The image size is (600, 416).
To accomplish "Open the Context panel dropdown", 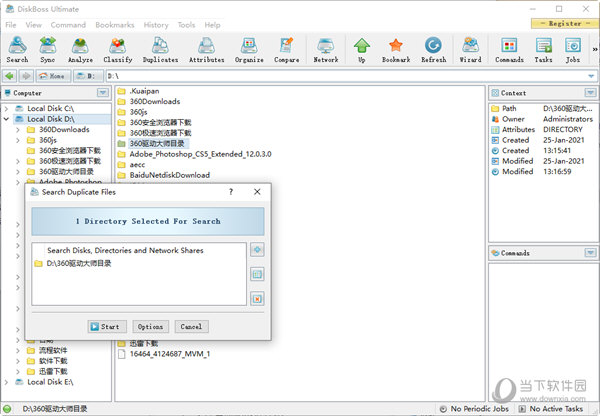I will click(590, 93).
